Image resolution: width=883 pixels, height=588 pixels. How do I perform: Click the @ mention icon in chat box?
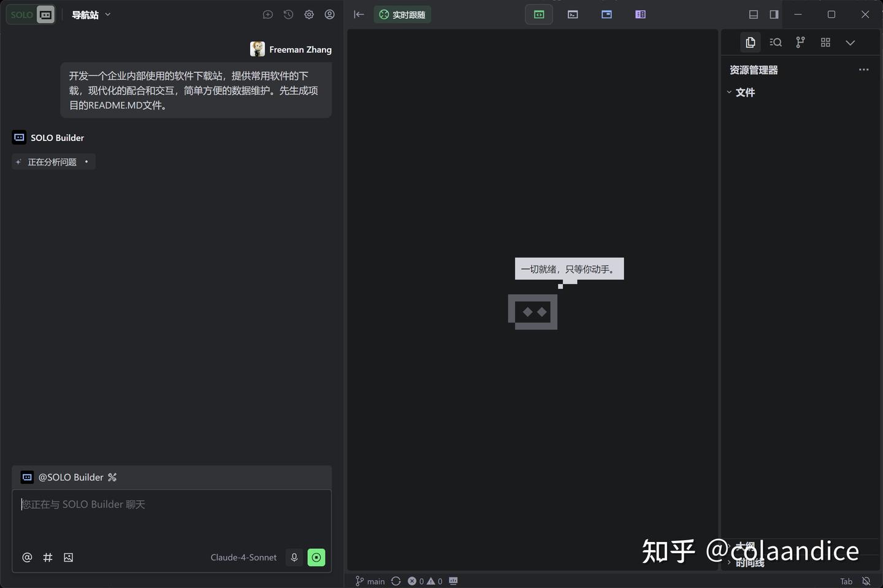click(27, 557)
